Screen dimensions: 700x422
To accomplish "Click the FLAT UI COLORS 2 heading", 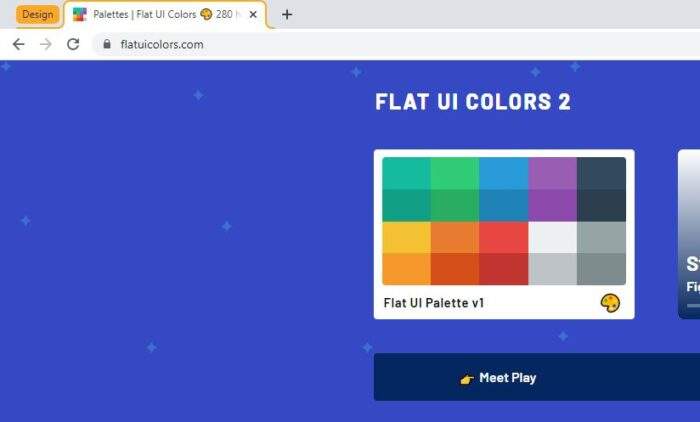I will [473, 101].
